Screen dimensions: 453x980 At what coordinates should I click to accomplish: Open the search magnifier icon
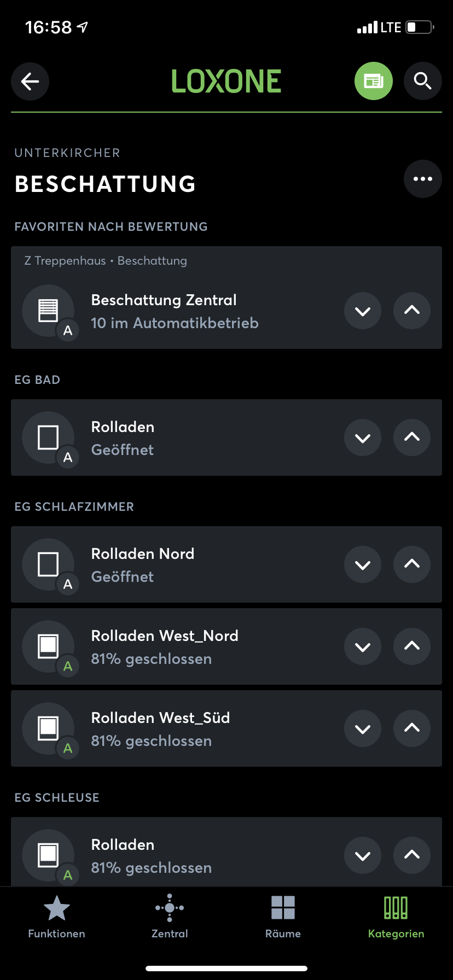422,81
